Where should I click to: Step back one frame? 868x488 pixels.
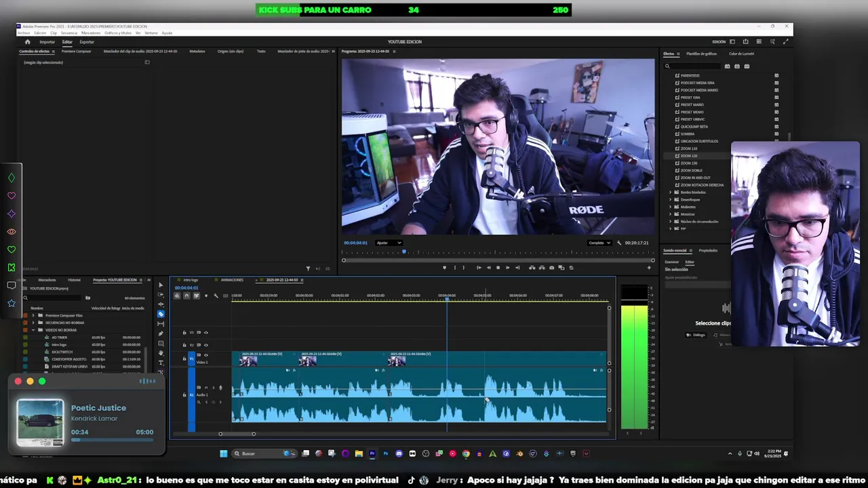[x=488, y=268]
